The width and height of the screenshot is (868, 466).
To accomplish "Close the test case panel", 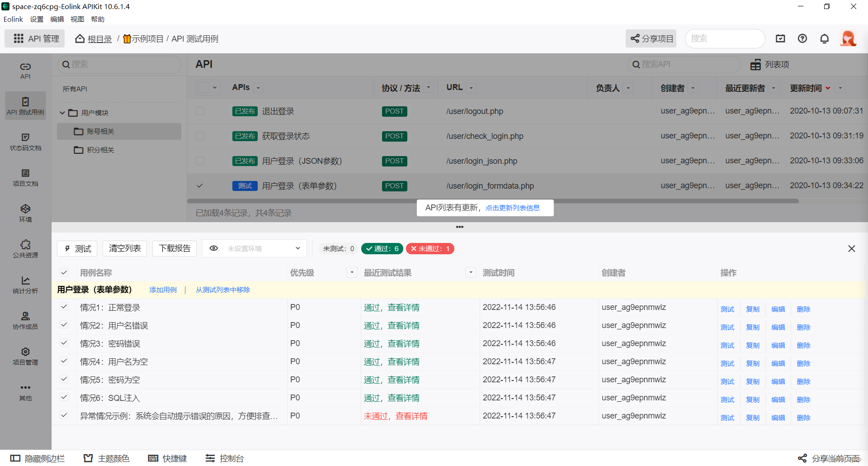I will pyautogui.click(x=852, y=248).
